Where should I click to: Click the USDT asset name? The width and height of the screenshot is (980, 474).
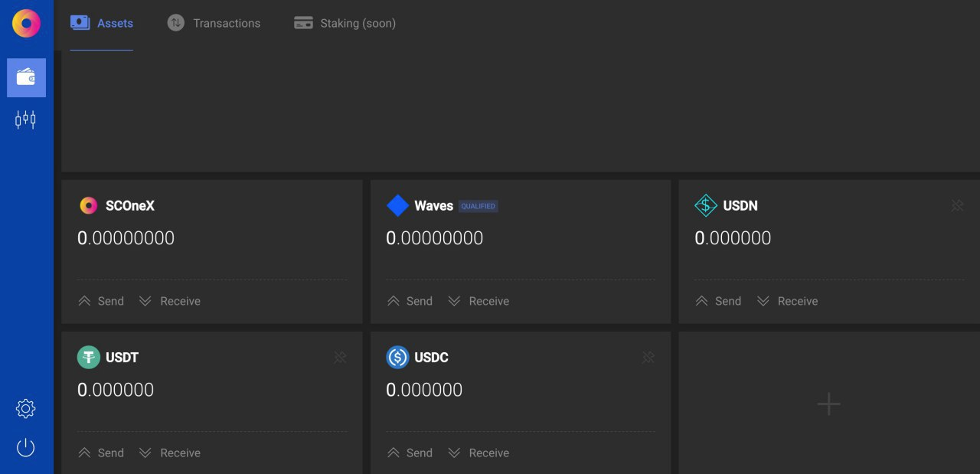point(122,357)
